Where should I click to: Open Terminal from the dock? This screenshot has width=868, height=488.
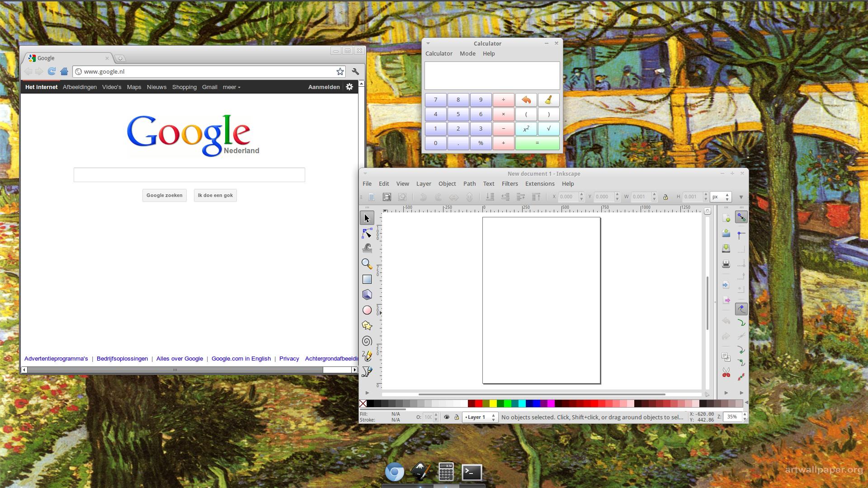(x=472, y=472)
